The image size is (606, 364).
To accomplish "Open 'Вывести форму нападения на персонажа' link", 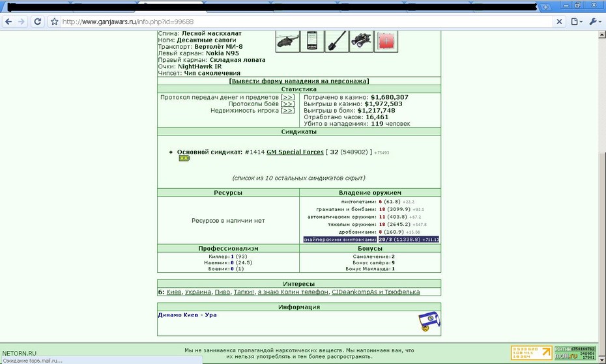I will tap(298, 81).
